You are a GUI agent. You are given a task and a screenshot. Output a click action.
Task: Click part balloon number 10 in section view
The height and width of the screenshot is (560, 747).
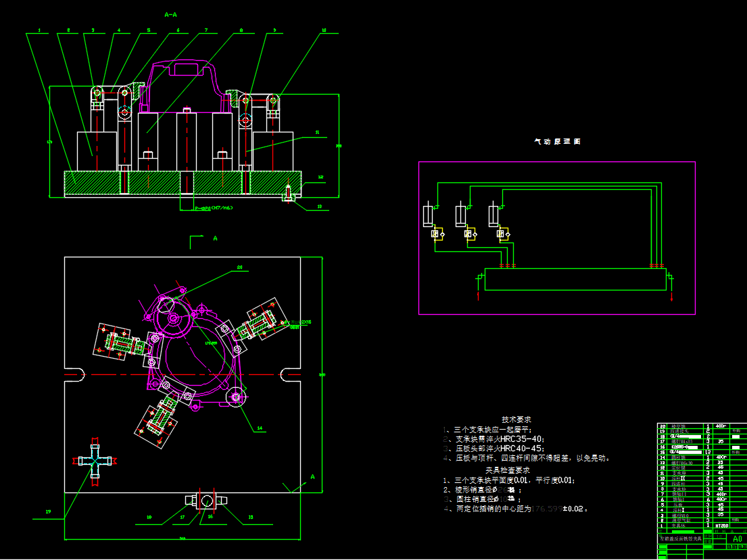[323, 30]
